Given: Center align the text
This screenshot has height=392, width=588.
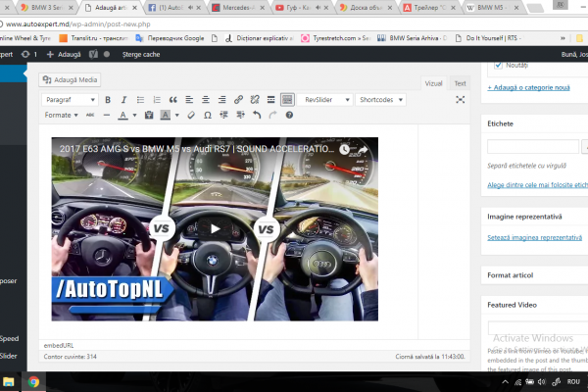Looking at the screenshot, I should coord(206,100).
